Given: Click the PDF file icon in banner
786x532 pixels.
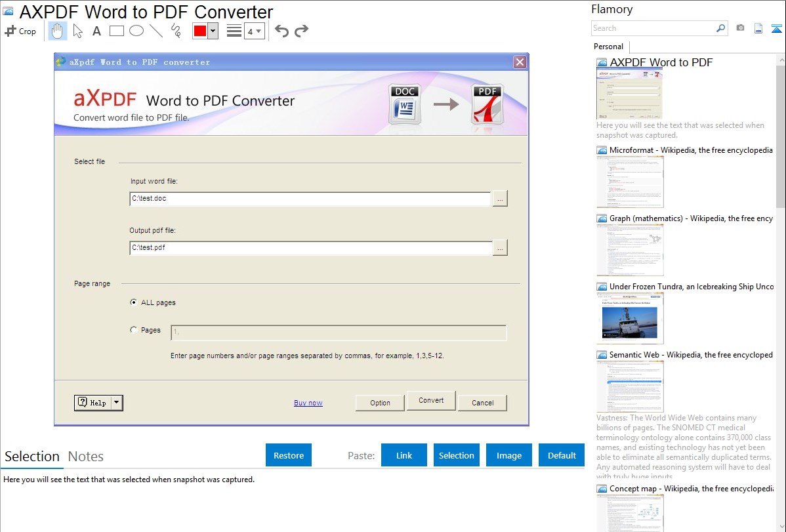Looking at the screenshot, I should point(487,104).
